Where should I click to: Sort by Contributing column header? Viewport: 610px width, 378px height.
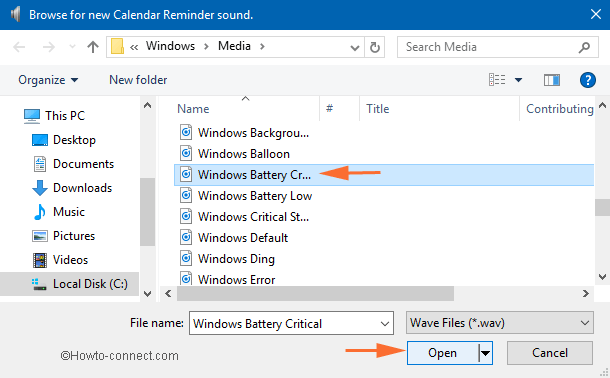559,109
